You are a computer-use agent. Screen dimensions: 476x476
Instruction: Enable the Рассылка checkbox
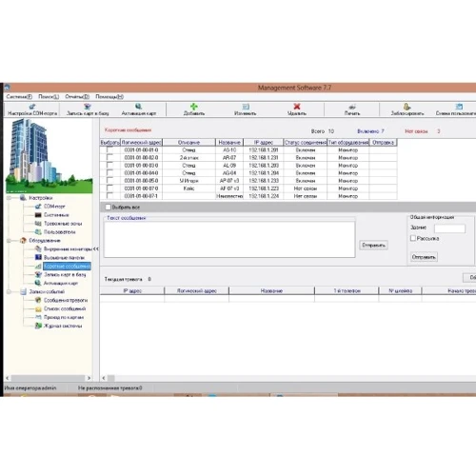point(413,238)
